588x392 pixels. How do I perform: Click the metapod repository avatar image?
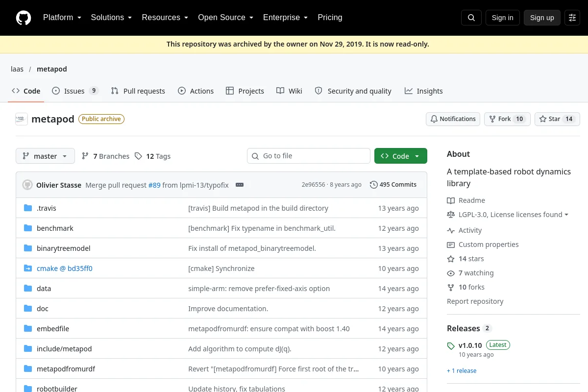pos(22,119)
